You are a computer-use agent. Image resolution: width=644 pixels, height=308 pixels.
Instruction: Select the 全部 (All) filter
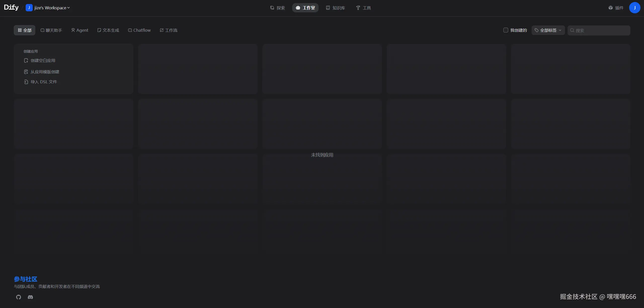[x=25, y=30]
